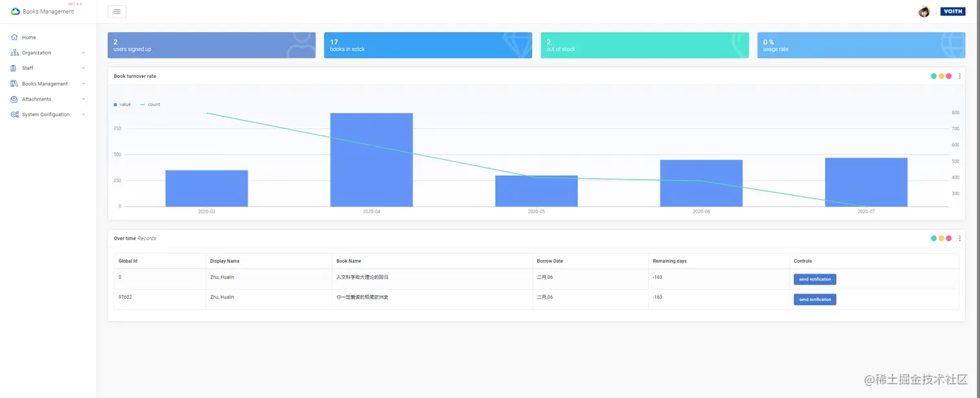Open System Configuration sidebar menu item
Image resolution: width=980 pixels, height=398 pixels.
pos(48,115)
